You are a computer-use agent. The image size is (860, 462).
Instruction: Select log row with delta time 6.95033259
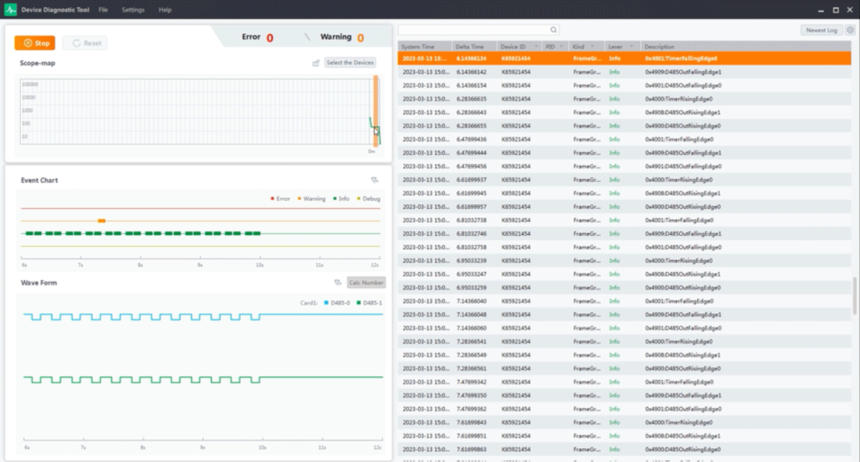point(624,288)
